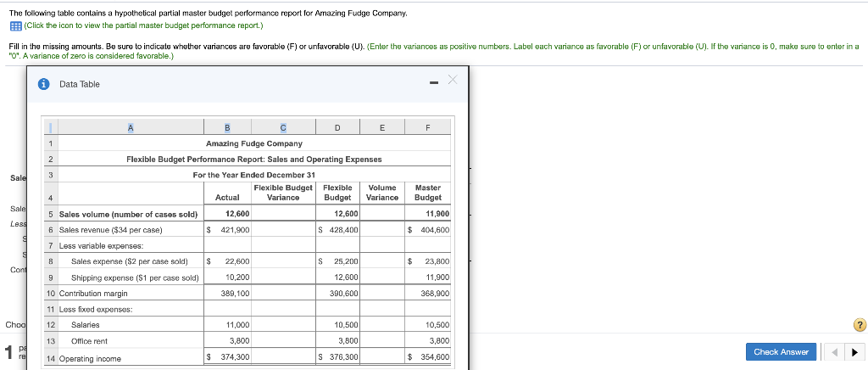The image size is (868, 370).
Task: Go to the next question arrow
Action: [x=855, y=351]
